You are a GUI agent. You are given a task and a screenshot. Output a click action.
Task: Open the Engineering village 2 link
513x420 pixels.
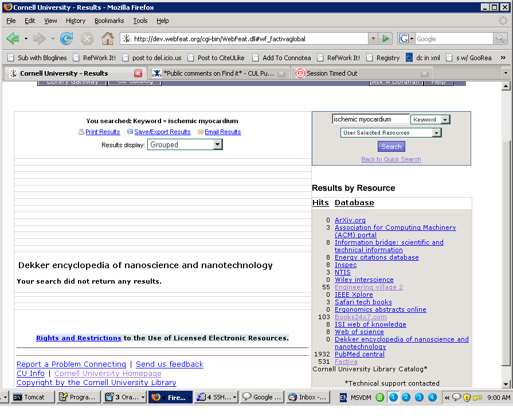(x=369, y=287)
